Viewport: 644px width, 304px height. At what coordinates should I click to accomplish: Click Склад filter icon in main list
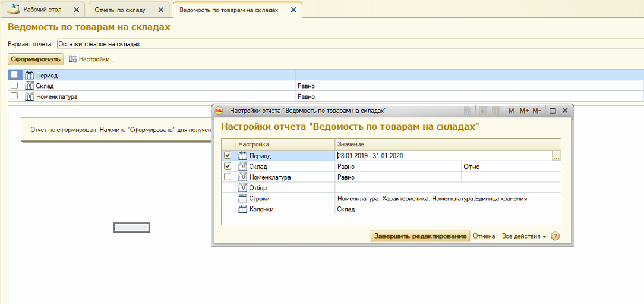(29, 86)
